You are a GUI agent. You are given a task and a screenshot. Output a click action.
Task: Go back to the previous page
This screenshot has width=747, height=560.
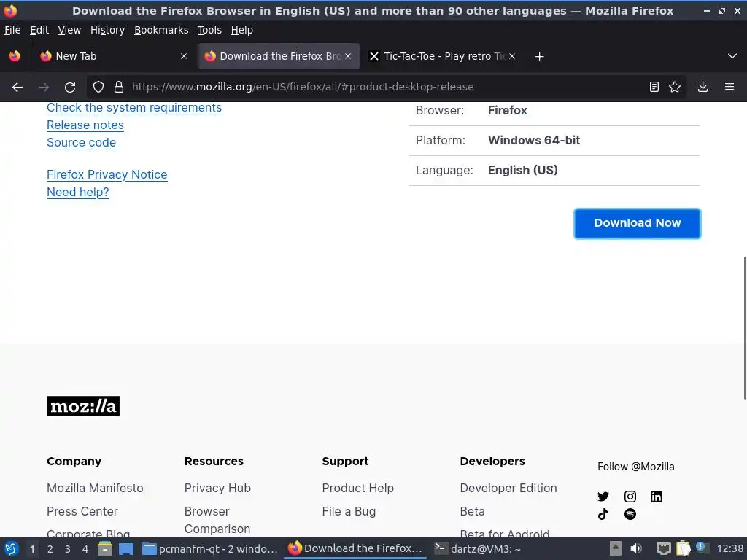pyautogui.click(x=18, y=87)
